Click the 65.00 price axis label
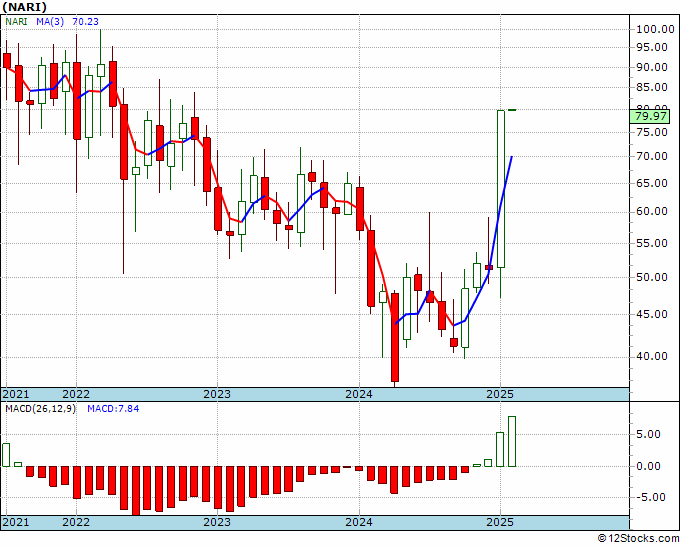This screenshot has height=546, width=680. (652, 183)
